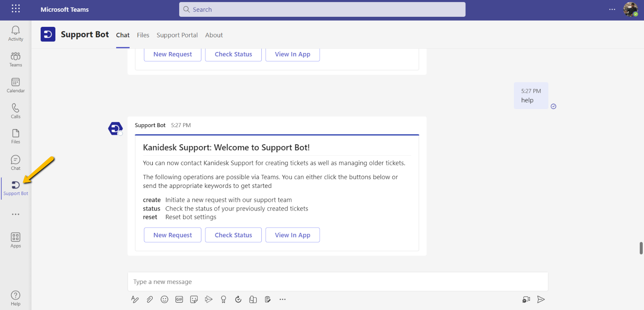This screenshot has width=644, height=310.
Task: Open the Praise badge icon
Action: pyautogui.click(x=224, y=299)
